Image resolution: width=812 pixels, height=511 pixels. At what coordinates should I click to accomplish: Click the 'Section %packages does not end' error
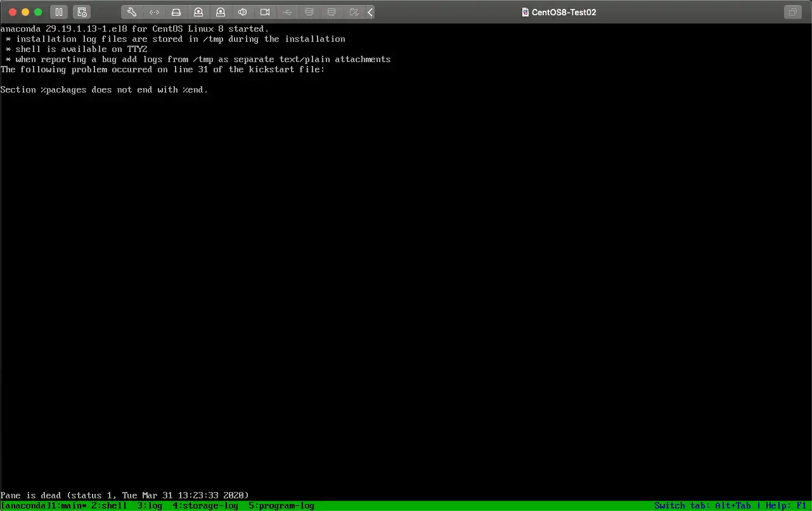[x=104, y=89]
